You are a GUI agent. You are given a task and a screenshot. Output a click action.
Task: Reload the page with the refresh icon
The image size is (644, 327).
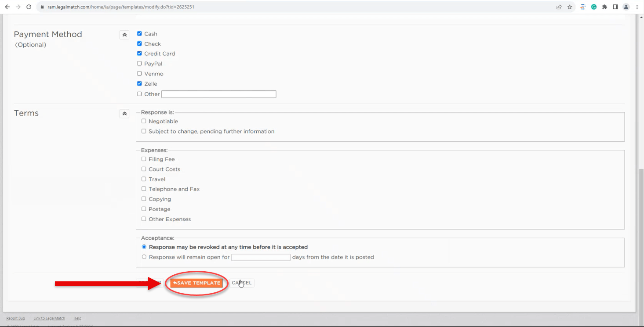click(29, 7)
